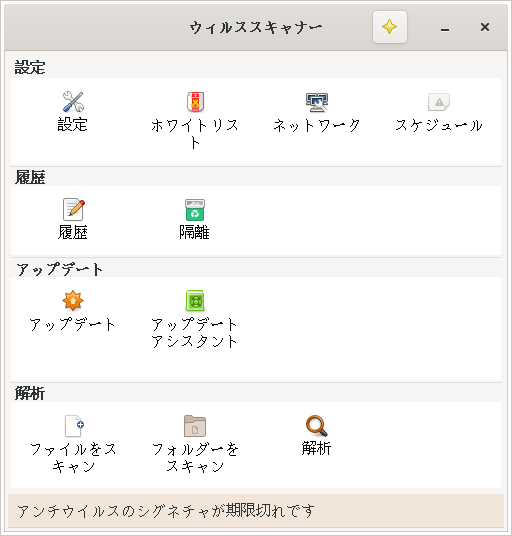The width and height of the screenshot is (512, 536).
Task: Click the 設定 section heading
Action: click(x=30, y=67)
